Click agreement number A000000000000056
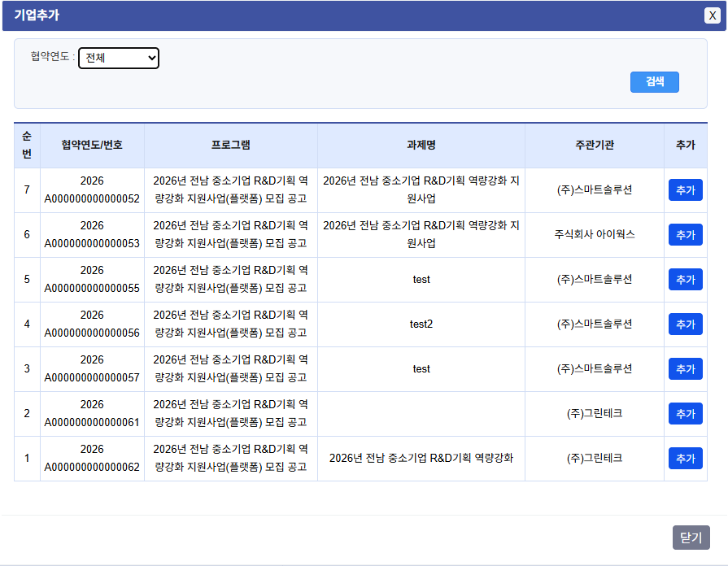The image size is (728, 566). tap(92, 333)
